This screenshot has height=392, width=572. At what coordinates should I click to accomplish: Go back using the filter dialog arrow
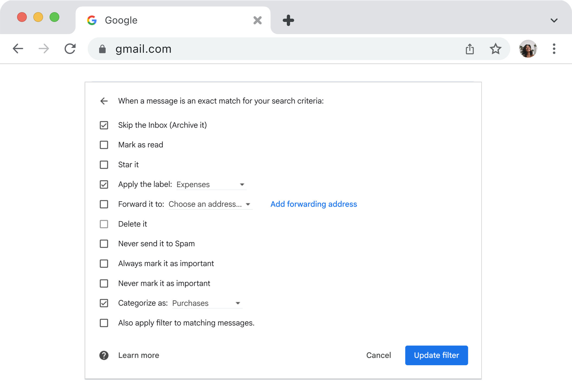tap(104, 101)
